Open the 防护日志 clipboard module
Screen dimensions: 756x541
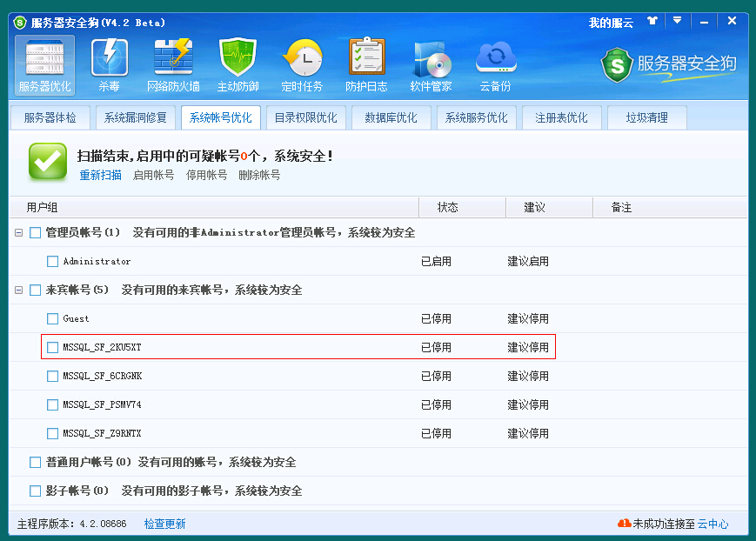tap(366, 65)
